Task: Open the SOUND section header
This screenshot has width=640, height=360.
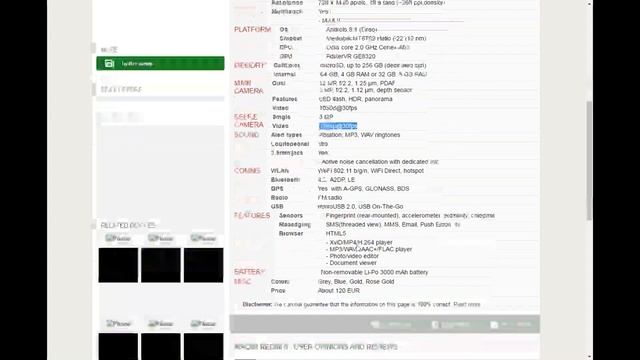Action: pyautogui.click(x=247, y=135)
